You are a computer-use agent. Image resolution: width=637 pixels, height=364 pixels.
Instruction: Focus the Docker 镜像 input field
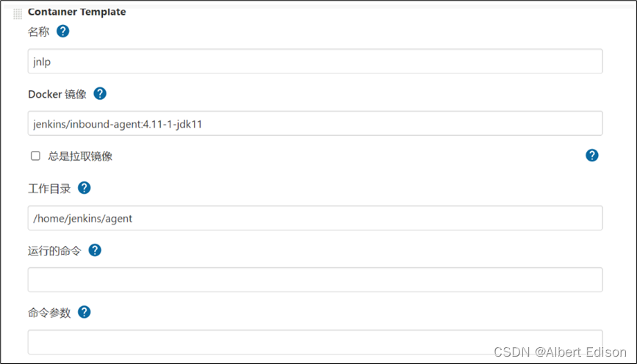click(314, 123)
